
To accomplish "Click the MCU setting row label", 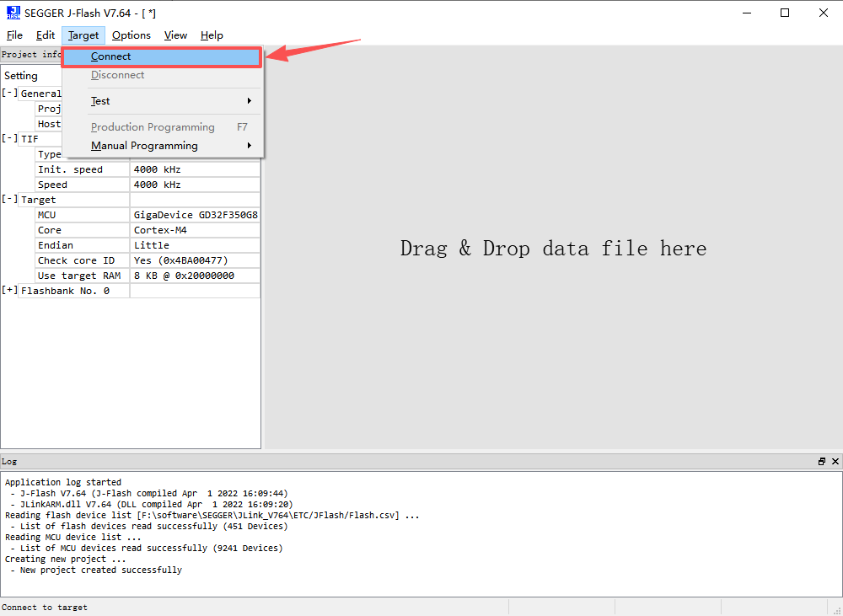I will point(83,215).
